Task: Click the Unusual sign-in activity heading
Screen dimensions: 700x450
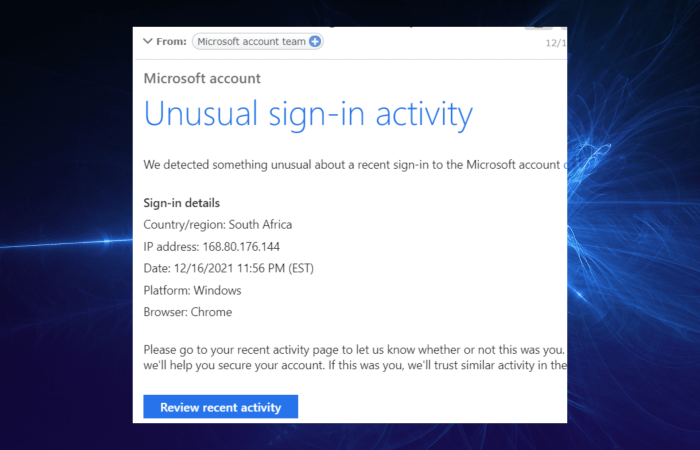Action: click(308, 114)
